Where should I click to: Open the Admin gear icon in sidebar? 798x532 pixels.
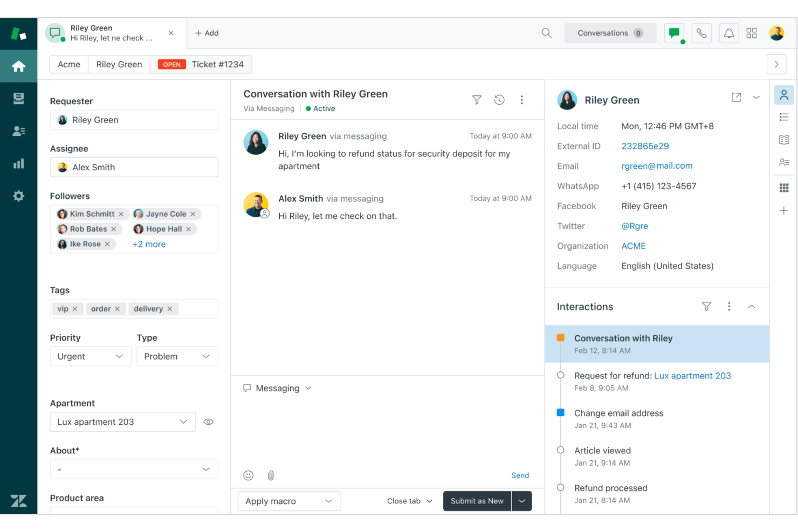[18, 196]
